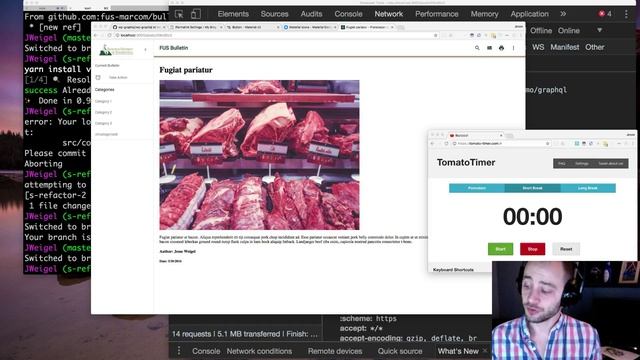Open the DevTools drawer kebab menu
This screenshot has height=360, width=640.
[178, 351]
